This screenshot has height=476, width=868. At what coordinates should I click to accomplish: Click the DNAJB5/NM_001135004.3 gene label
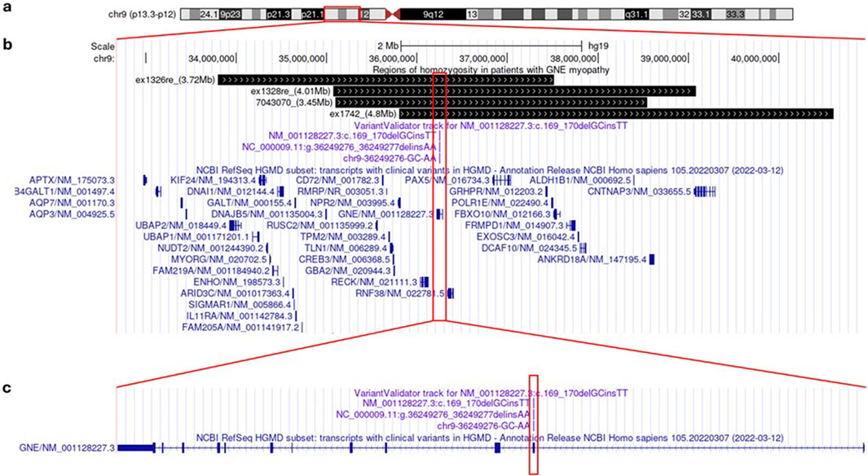(x=267, y=214)
